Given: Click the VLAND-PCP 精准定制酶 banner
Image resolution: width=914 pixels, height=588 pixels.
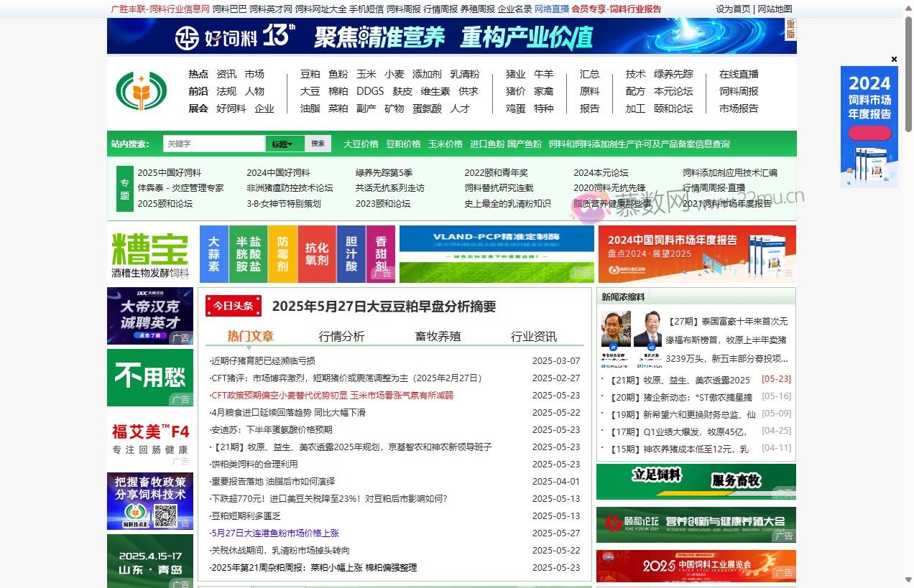Looking at the screenshot, I should point(496,253).
